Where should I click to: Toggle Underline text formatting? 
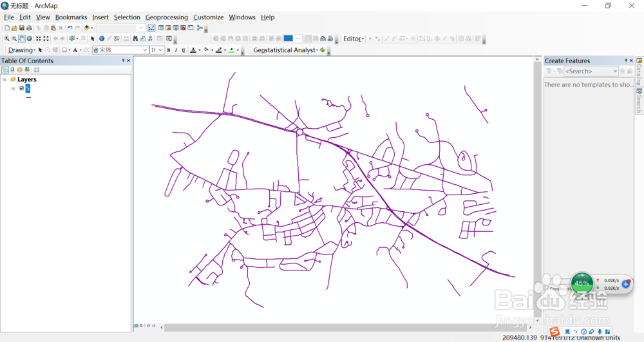pyautogui.click(x=184, y=50)
